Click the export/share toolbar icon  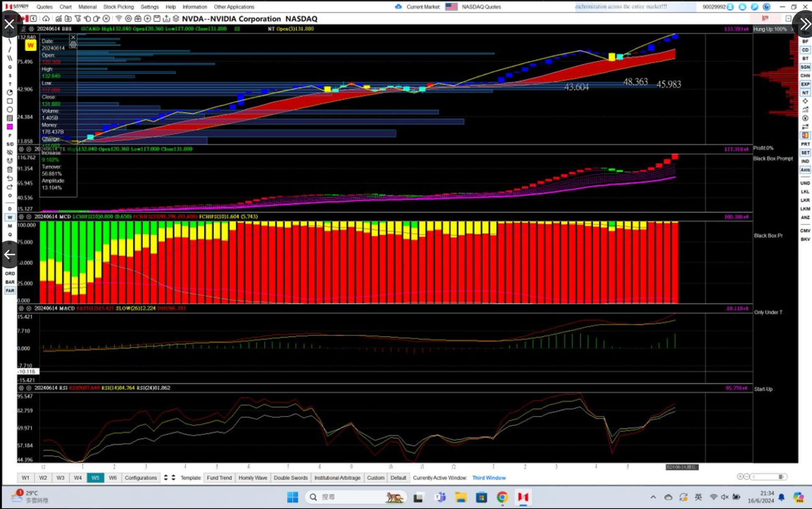pyautogui.click(x=166, y=19)
